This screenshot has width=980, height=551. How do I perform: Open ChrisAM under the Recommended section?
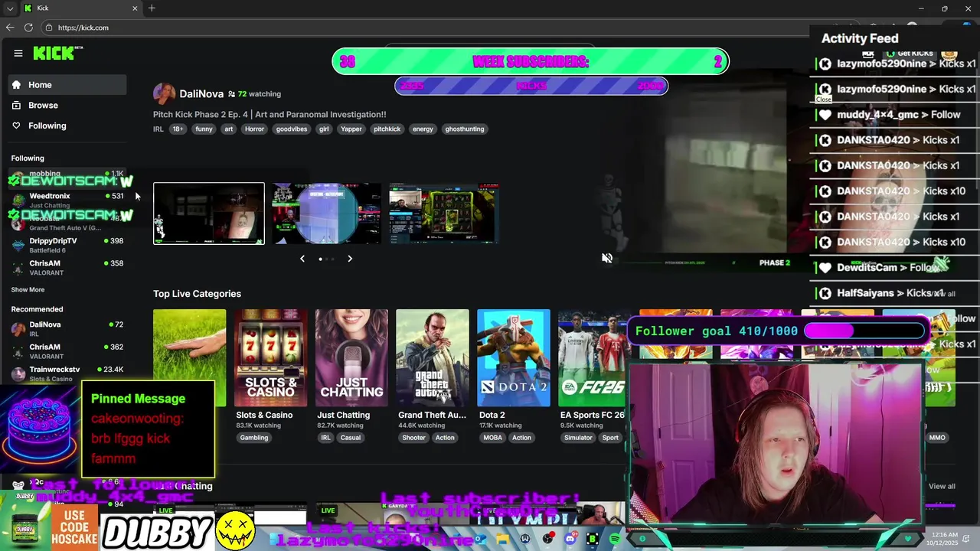click(x=67, y=350)
